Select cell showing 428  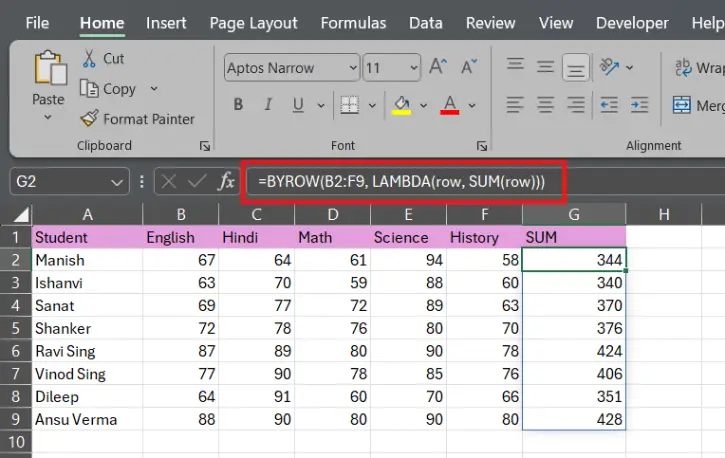(574, 419)
